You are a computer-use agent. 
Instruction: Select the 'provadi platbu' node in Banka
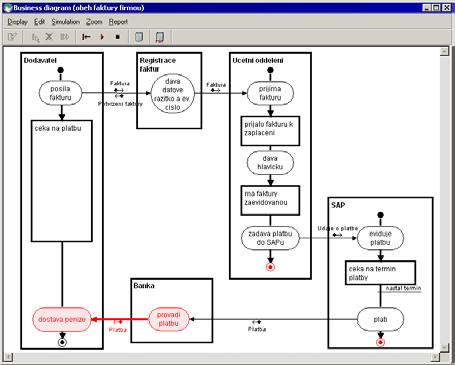pos(168,319)
